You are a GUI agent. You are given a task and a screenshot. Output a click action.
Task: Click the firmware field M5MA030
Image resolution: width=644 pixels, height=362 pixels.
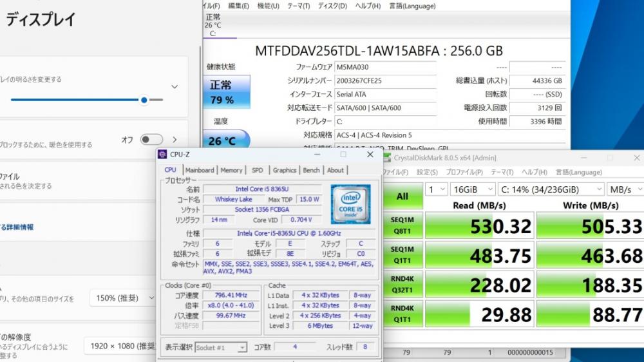385,67
